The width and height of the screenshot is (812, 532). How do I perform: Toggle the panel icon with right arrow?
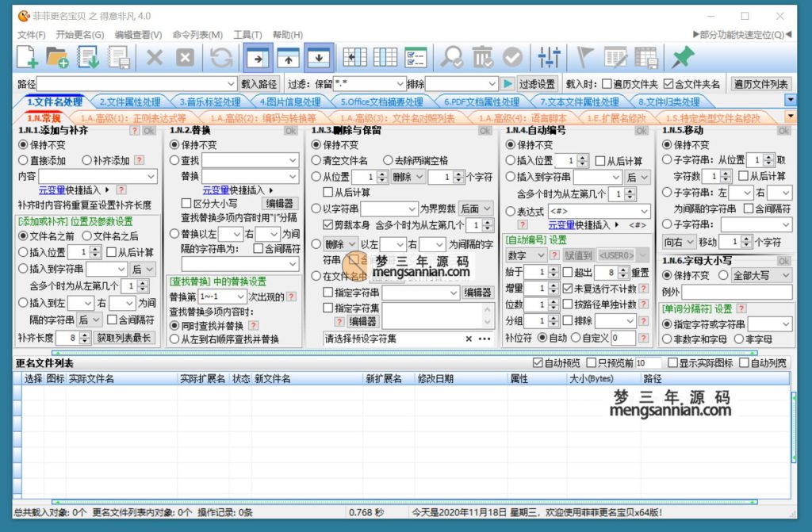pyautogui.click(x=258, y=58)
